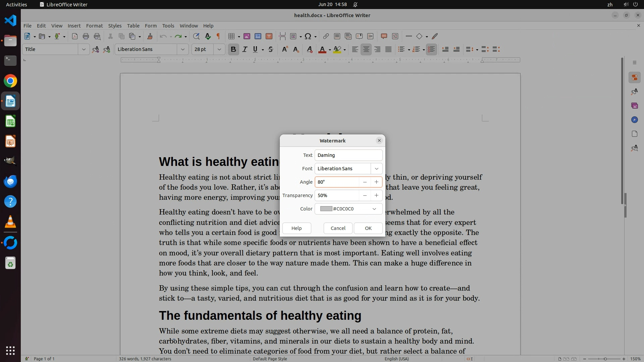Click the Insert Special Character omega icon

click(308, 37)
